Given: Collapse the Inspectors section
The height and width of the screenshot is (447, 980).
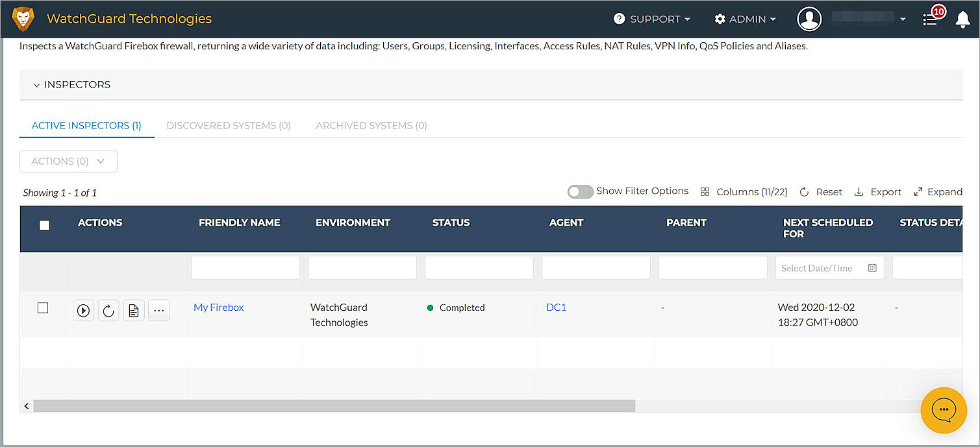Looking at the screenshot, I should click(x=37, y=85).
